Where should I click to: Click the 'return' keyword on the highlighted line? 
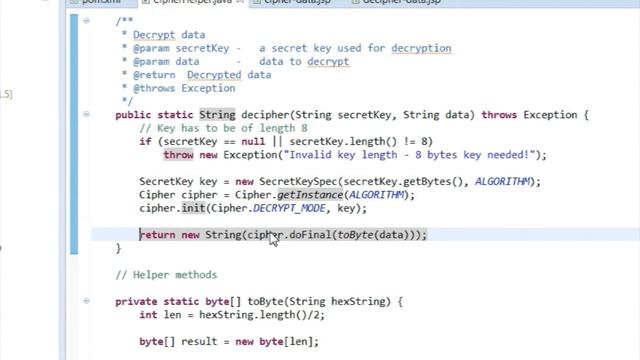(x=157, y=235)
